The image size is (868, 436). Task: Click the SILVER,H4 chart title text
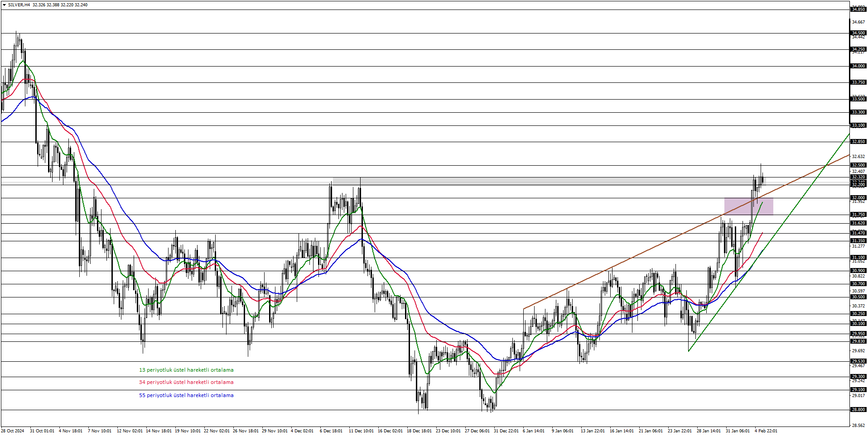pos(19,5)
